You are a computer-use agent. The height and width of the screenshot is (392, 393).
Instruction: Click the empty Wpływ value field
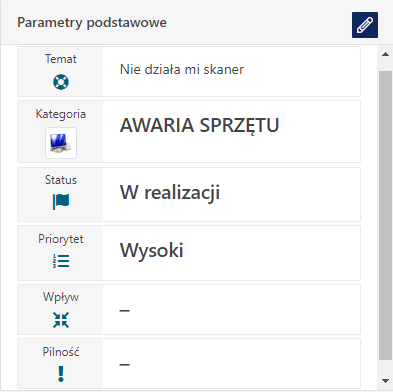point(231,310)
